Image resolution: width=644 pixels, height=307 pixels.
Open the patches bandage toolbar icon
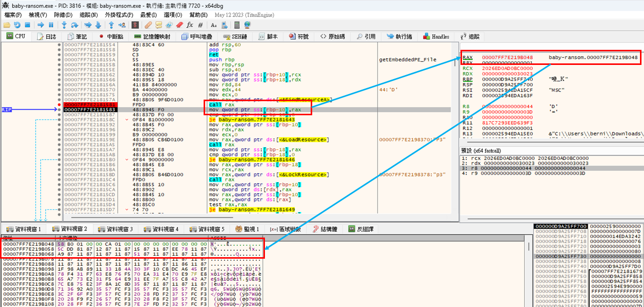pyautogui.click(x=148, y=25)
